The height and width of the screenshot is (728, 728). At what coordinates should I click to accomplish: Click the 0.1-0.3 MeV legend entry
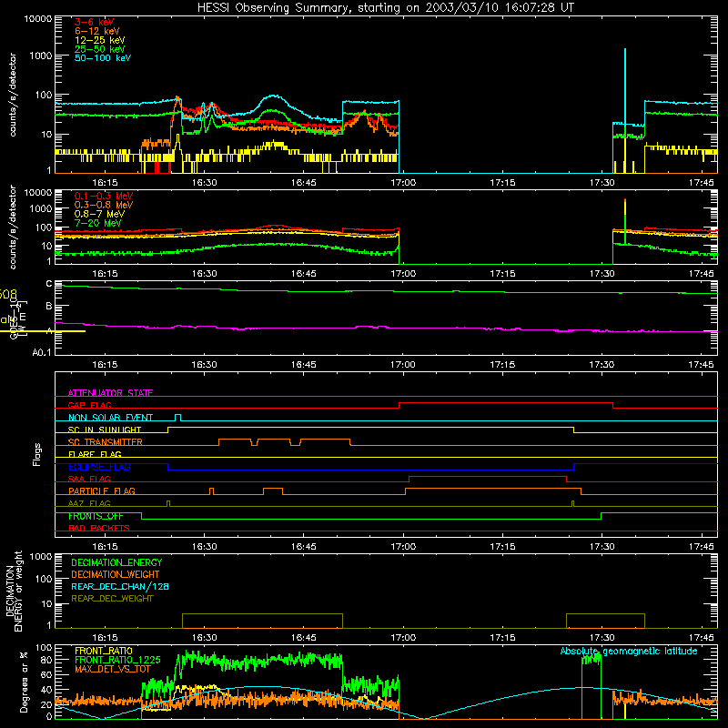point(104,196)
